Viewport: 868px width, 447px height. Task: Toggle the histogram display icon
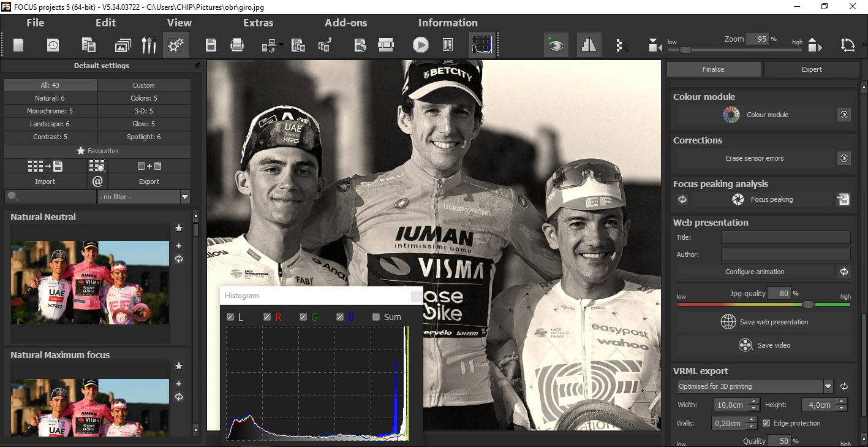481,45
